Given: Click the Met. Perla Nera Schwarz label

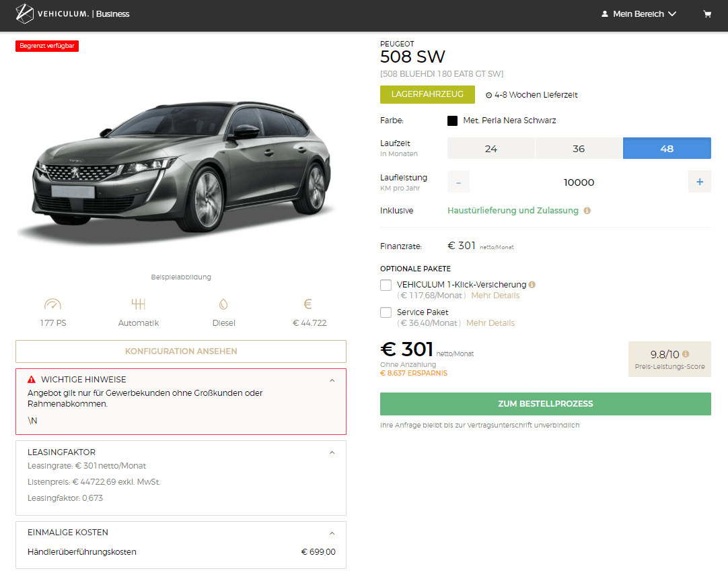Looking at the screenshot, I should tap(509, 121).
